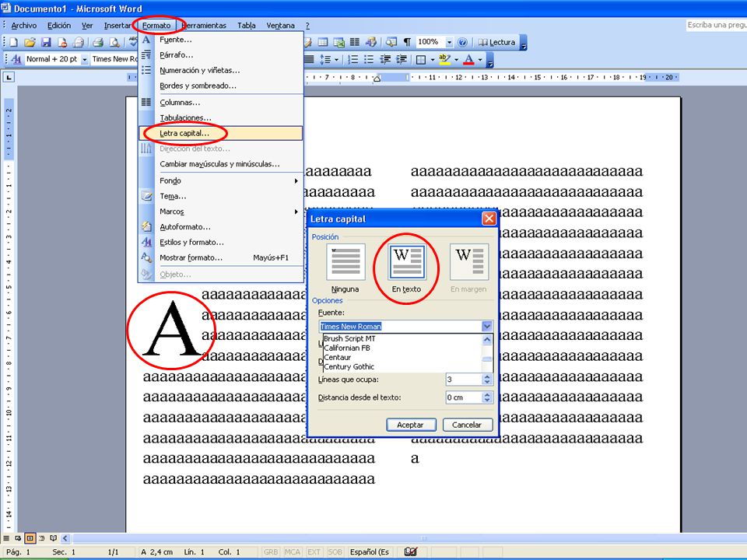Click Aceptar in the Letra capital dialog

tap(411, 425)
